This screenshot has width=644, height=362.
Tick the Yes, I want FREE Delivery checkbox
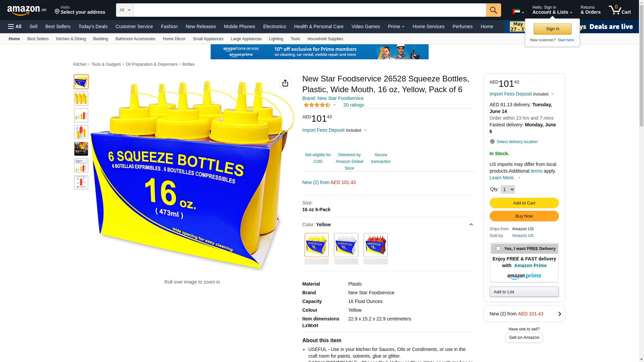(498, 249)
